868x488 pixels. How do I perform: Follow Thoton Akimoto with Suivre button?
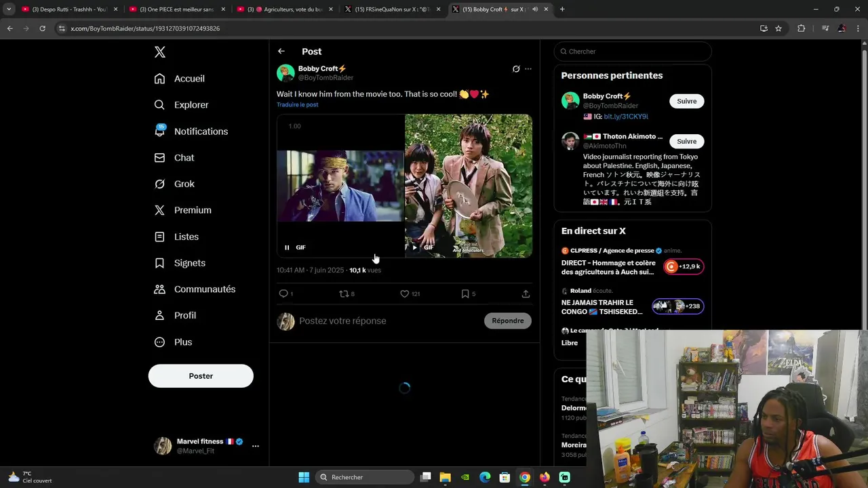[686, 141]
